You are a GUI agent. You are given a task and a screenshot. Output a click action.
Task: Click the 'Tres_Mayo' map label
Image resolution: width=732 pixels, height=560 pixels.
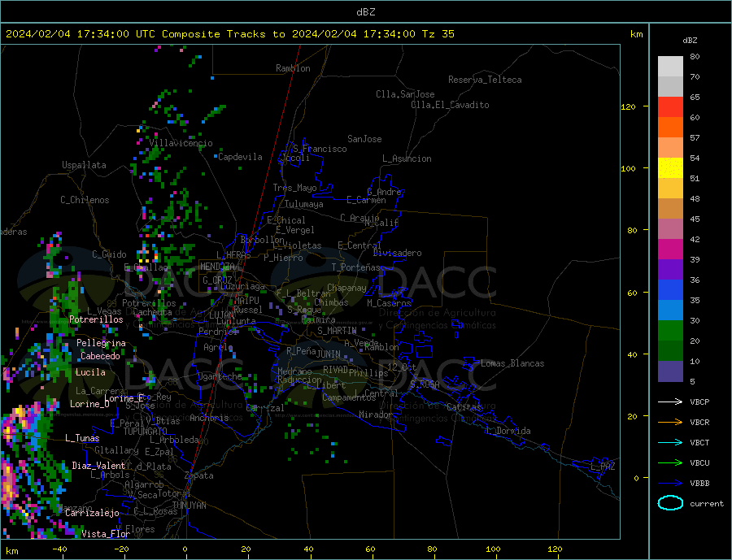[295, 188]
